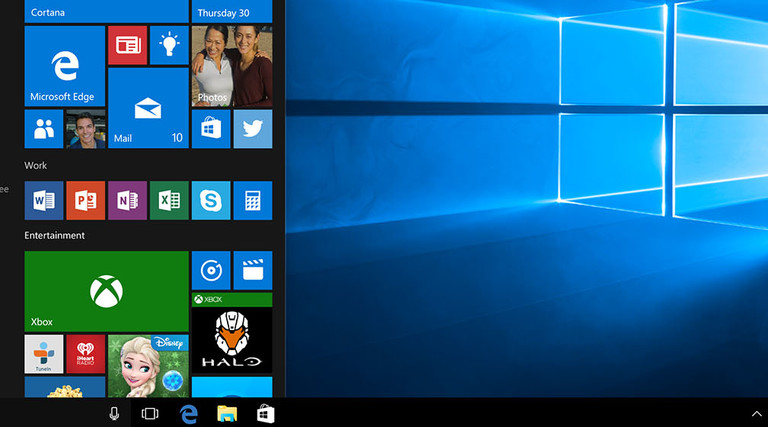Open Task View from the taskbar

tap(150, 414)
